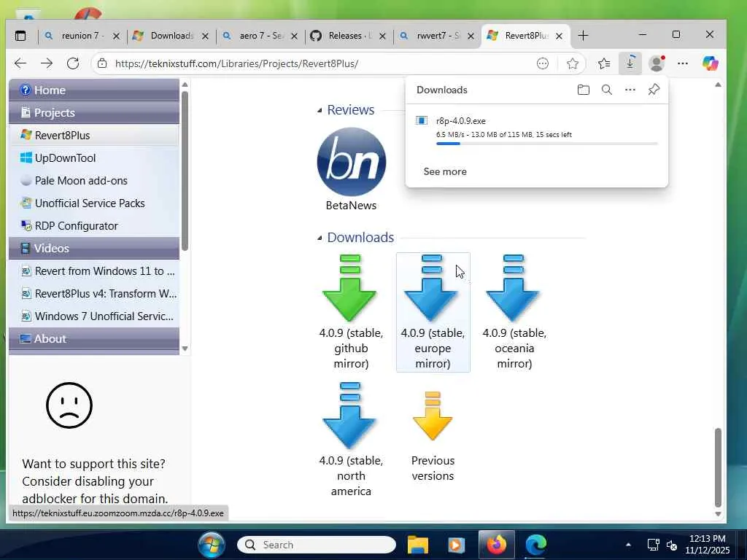
Task: Click the reader mode icon in address bar
Action: 542,63
